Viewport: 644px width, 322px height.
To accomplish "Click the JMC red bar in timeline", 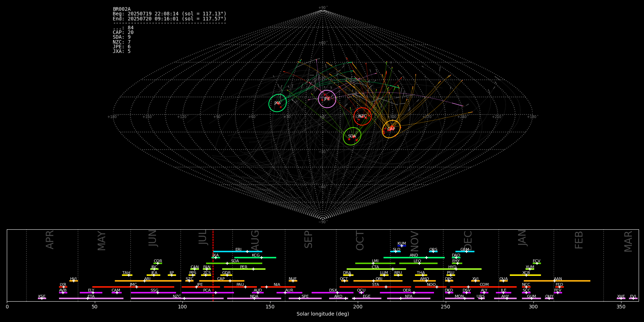I will point(133,287).
